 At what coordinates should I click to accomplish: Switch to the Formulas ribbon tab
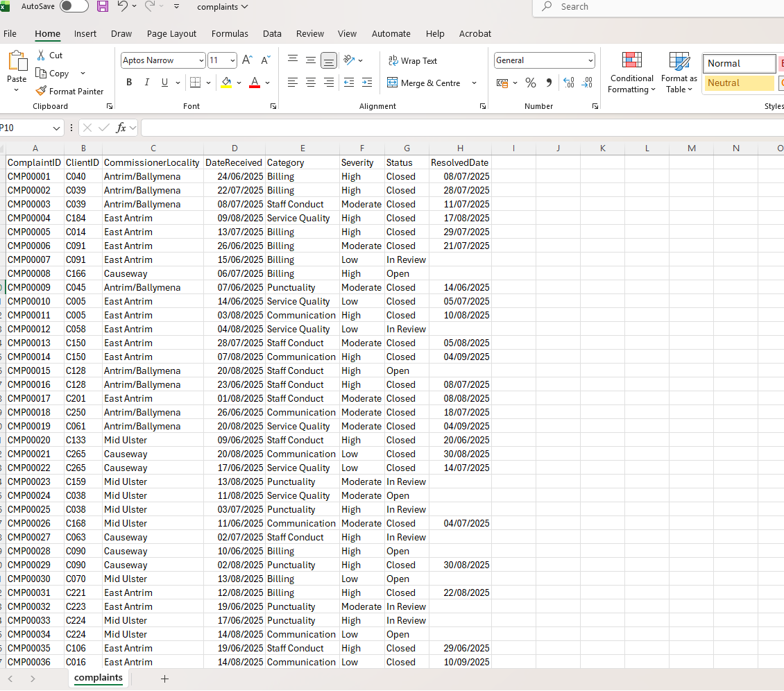click(230, 33)
